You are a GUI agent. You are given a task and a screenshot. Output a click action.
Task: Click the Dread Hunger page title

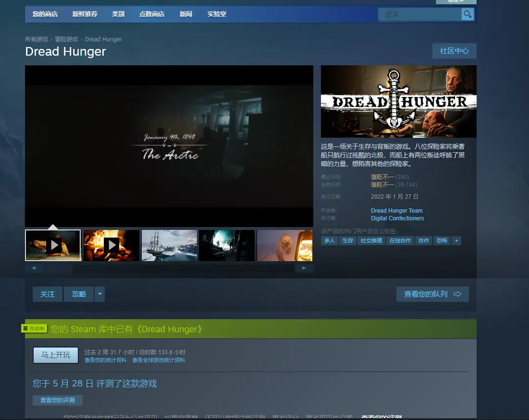pyautogui.click(x=66, y=51)
